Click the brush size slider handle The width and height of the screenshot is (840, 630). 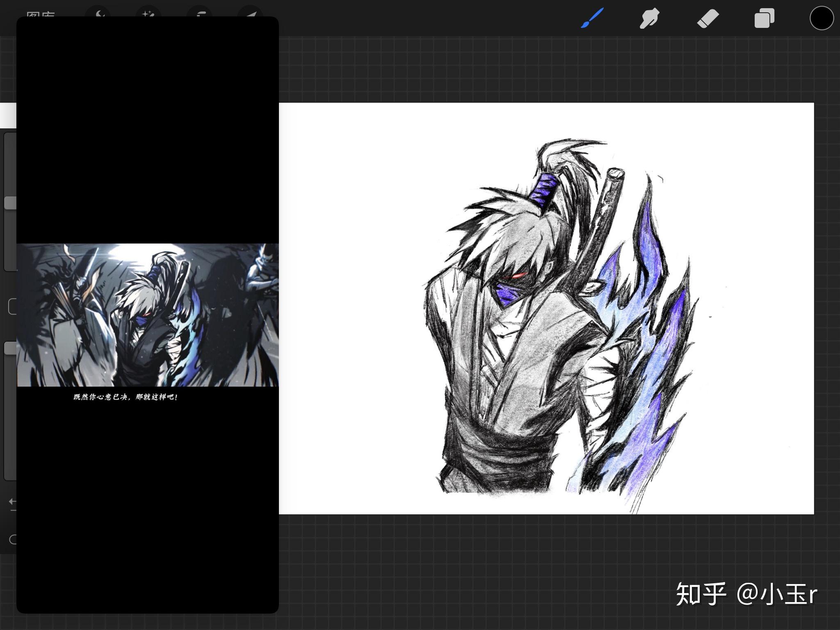[10, 203]
